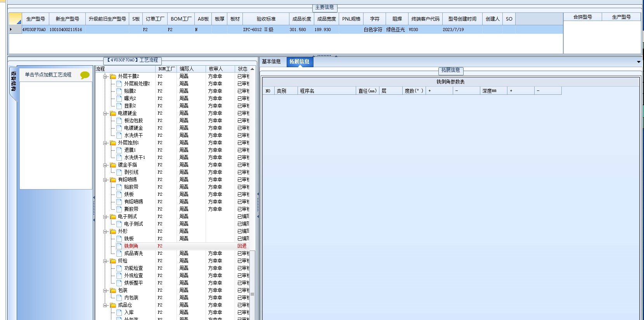Select the red 铣倒角 process step
This screenshot has height=320, width=644.
point(131,246)
